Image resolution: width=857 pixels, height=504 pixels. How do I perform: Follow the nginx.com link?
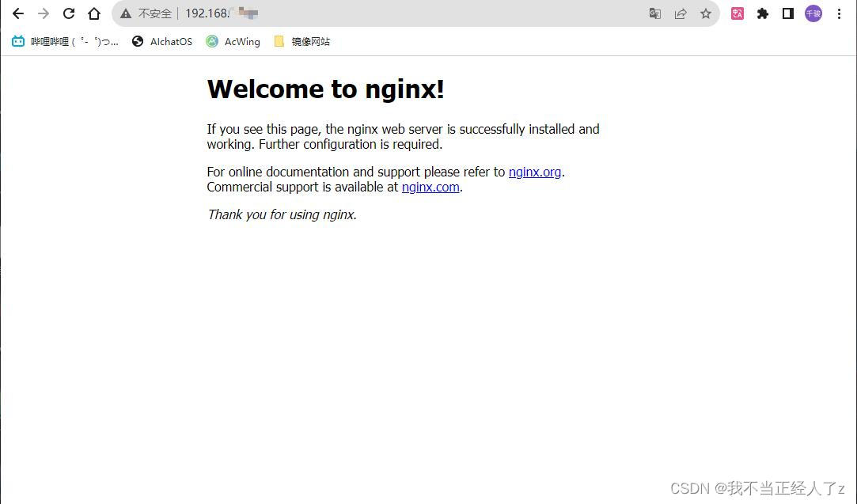point(430,188)
